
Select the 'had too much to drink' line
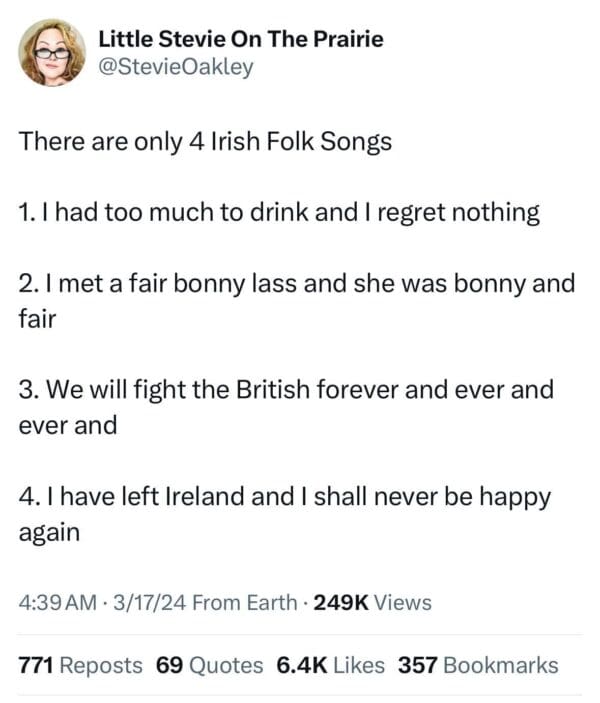(280, 212)
